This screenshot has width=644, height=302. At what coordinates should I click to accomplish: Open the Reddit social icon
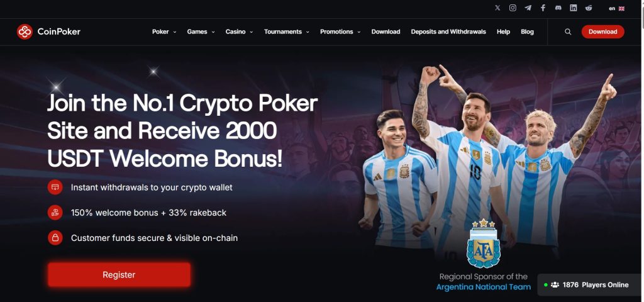pos(589,8)
